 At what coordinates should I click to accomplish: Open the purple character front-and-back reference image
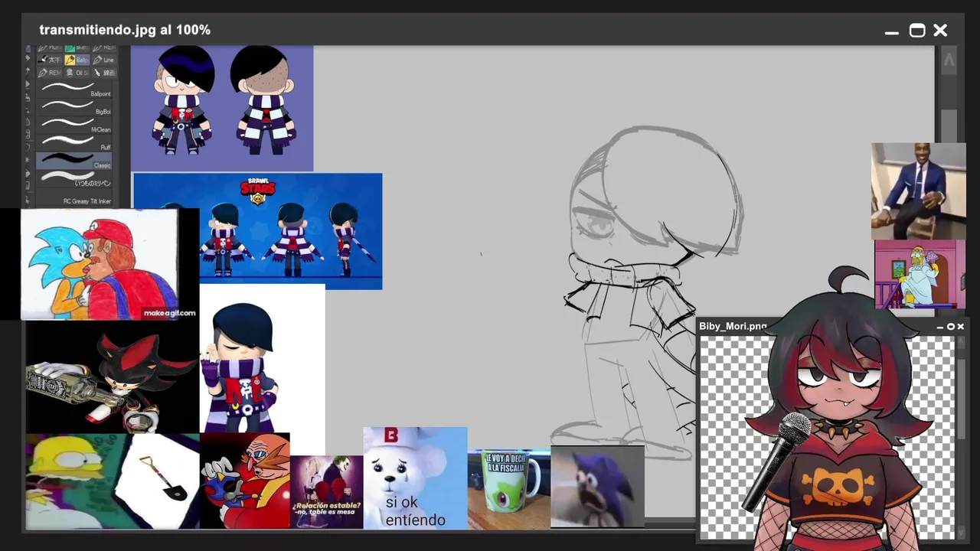222,108
